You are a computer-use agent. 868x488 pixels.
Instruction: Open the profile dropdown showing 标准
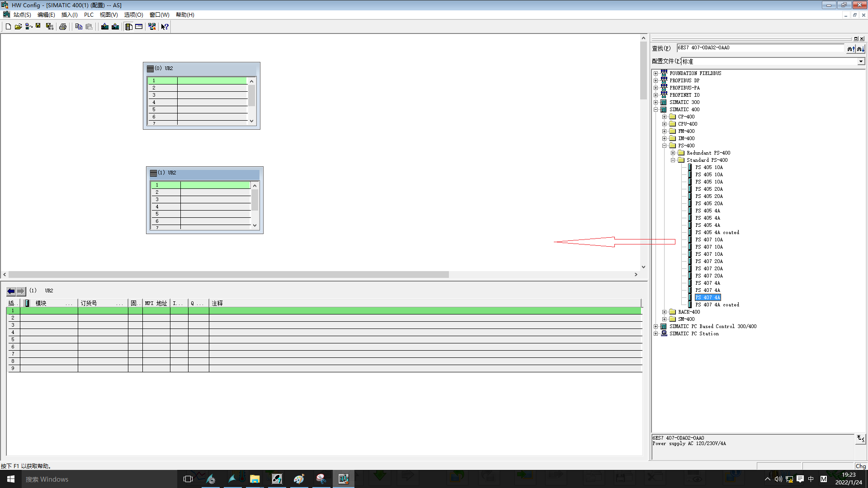pyautogui.click(x=861, y=61)
